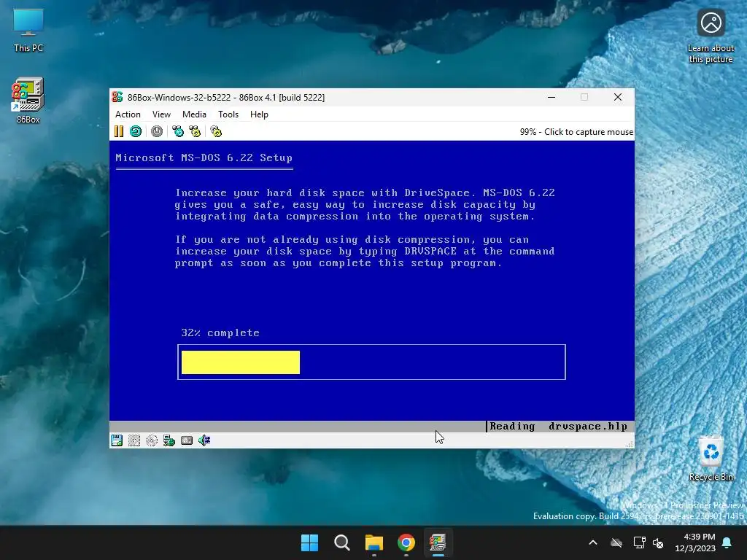747x560 pixels.
Task: Open the clock showing 4:39 PM
Action: coord(695,542)
